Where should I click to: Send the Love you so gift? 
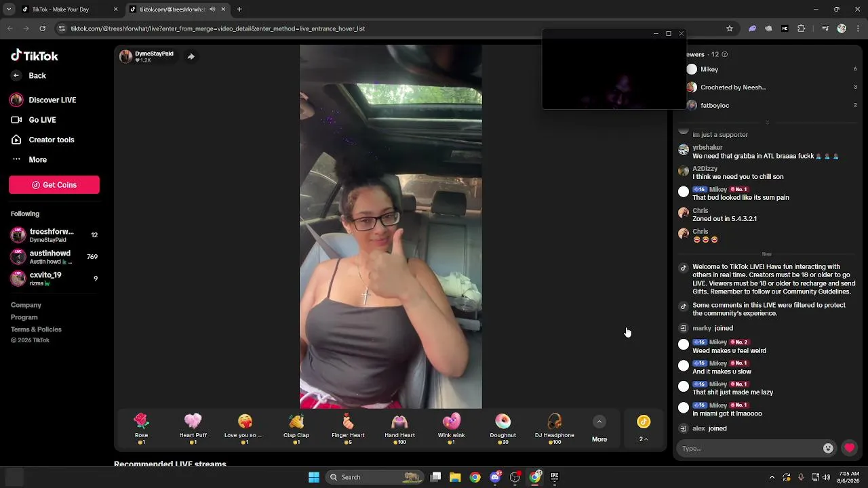(245, 429)
